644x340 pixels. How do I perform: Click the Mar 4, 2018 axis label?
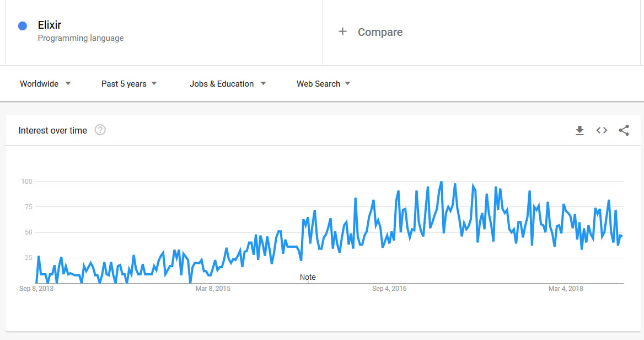(566, 289)
